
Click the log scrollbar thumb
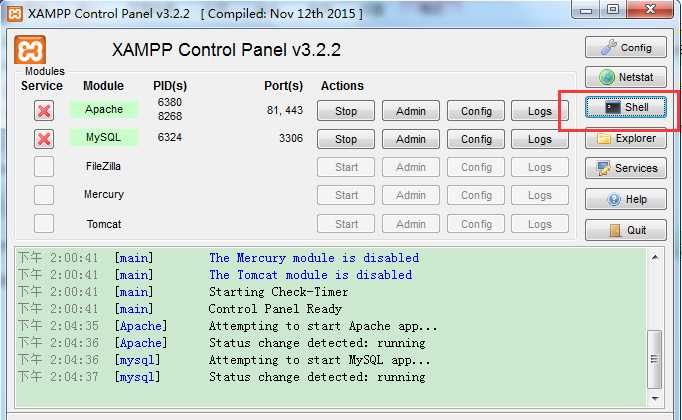click(655, 359)
